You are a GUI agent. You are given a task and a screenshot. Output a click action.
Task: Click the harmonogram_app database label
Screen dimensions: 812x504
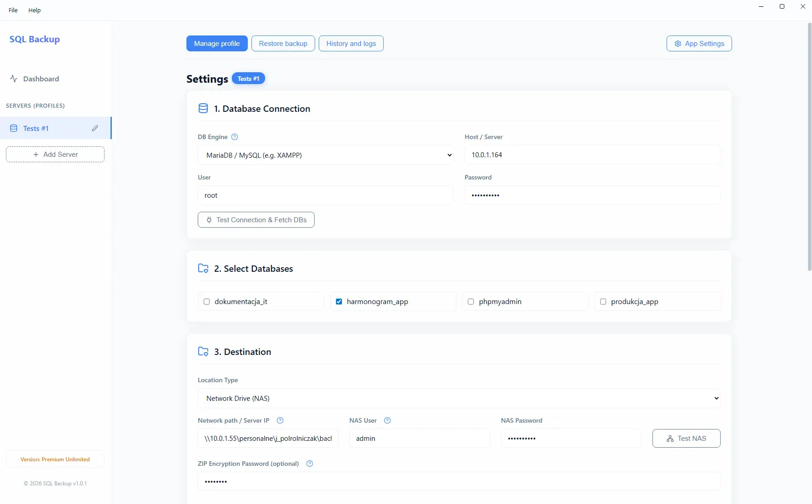point(377,301)
